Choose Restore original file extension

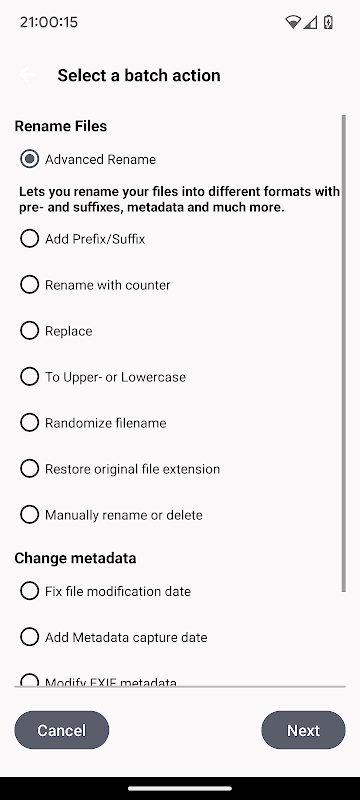pyautogui.click(x=120, y=468)
